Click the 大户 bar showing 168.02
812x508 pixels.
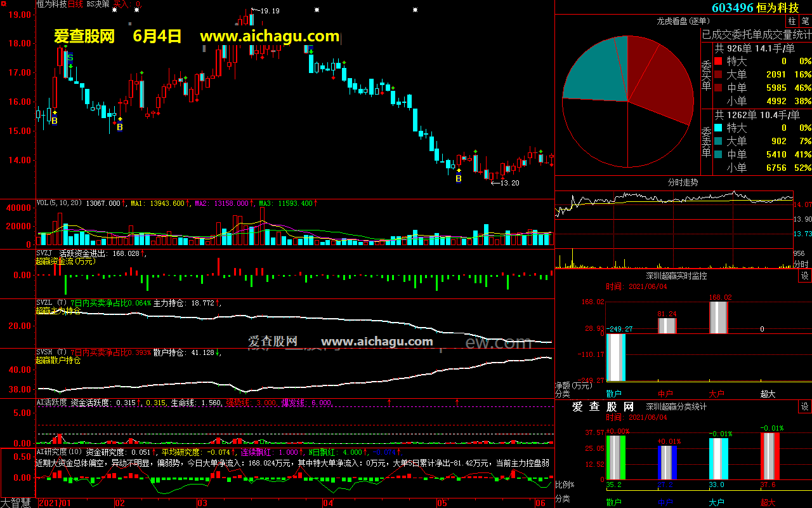click(718, 317)
